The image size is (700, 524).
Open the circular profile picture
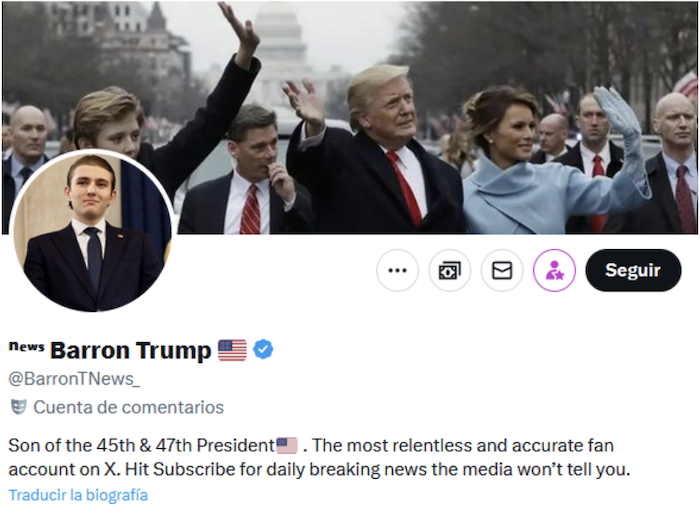click(92, 231)
